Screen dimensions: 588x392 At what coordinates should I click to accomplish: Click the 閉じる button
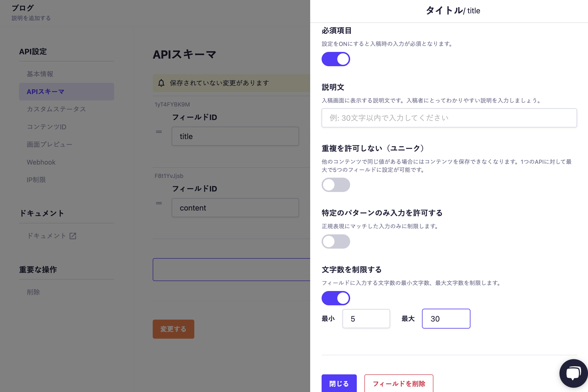tap(339, 383)
